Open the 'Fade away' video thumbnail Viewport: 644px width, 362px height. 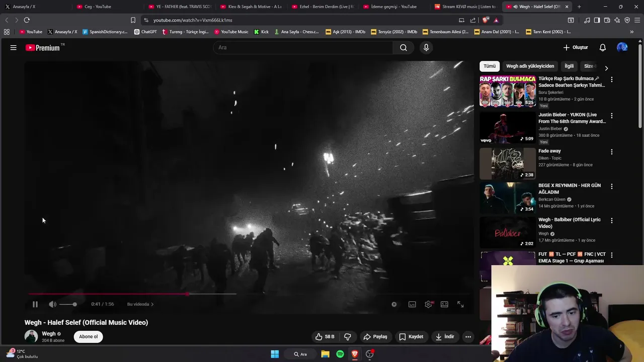coord(508,163)
